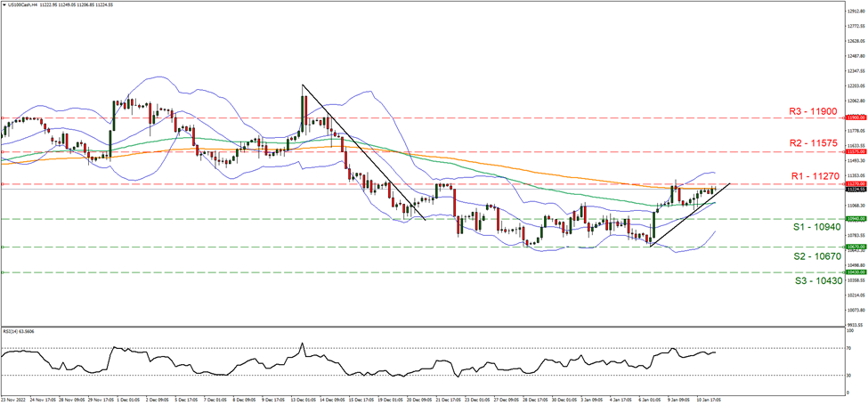Select the ascending black trendline
The height and width of the screenshot is (405, 868).
coord(690,214)
